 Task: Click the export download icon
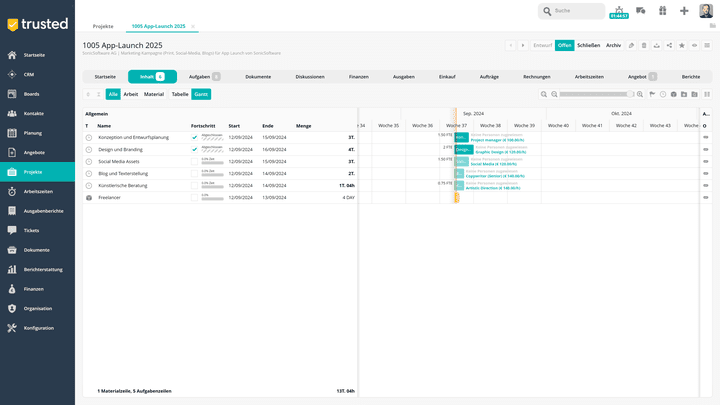(657, 45)
